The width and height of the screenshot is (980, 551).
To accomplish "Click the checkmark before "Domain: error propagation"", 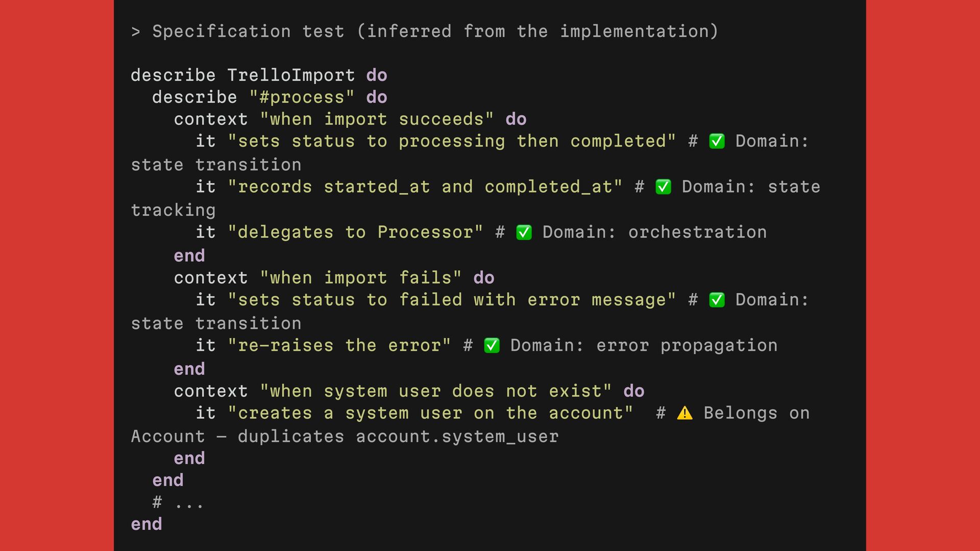I will pyautogui.click(x=492, y=346).
